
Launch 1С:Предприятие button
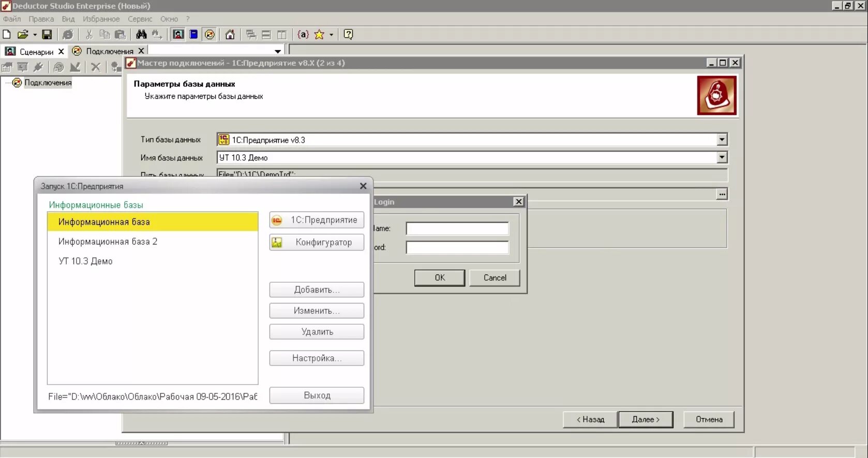click(317, 220)
